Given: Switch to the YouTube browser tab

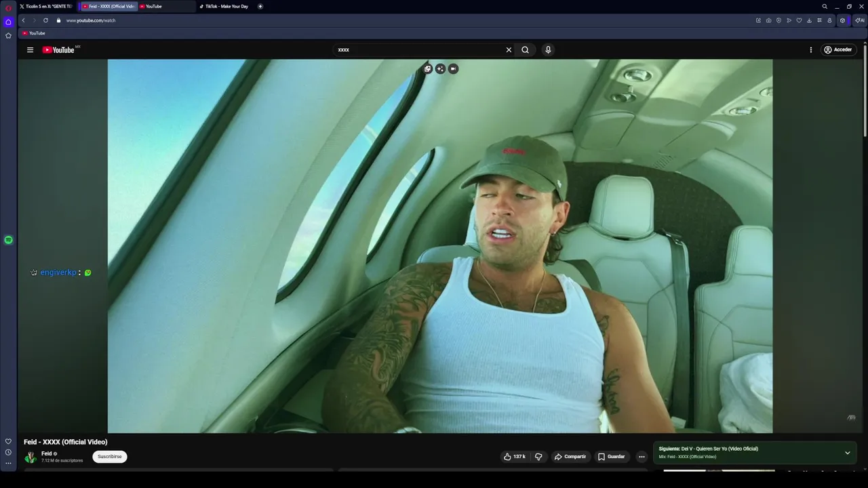Looking at the screenshot, I should point(166,6).
